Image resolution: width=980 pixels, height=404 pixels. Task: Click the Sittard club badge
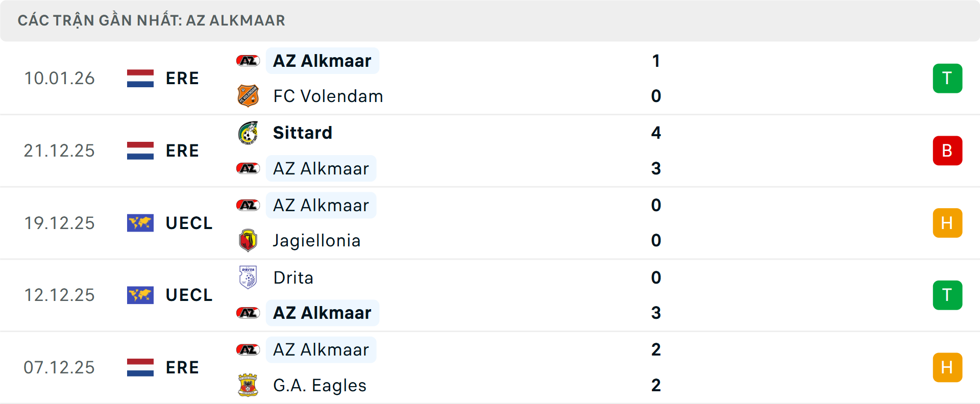point(249,133)
